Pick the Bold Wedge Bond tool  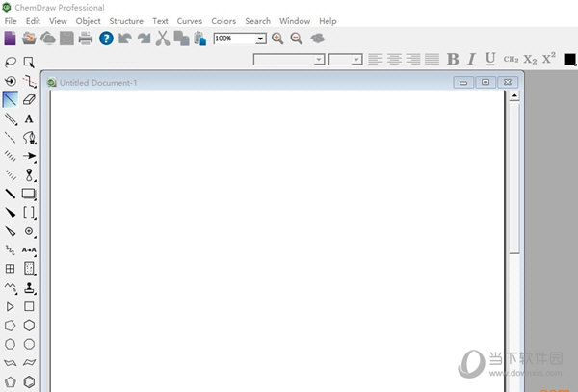[11, 213]
